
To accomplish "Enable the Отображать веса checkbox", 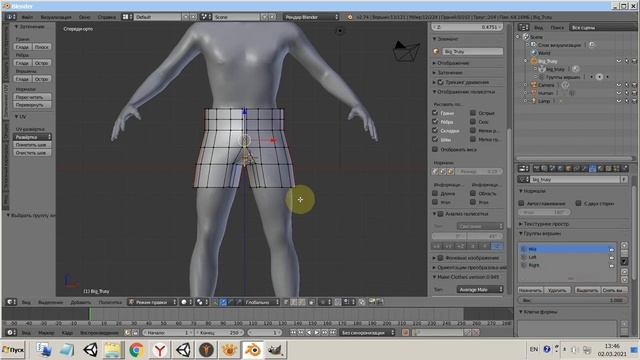I will pos(435,149).
